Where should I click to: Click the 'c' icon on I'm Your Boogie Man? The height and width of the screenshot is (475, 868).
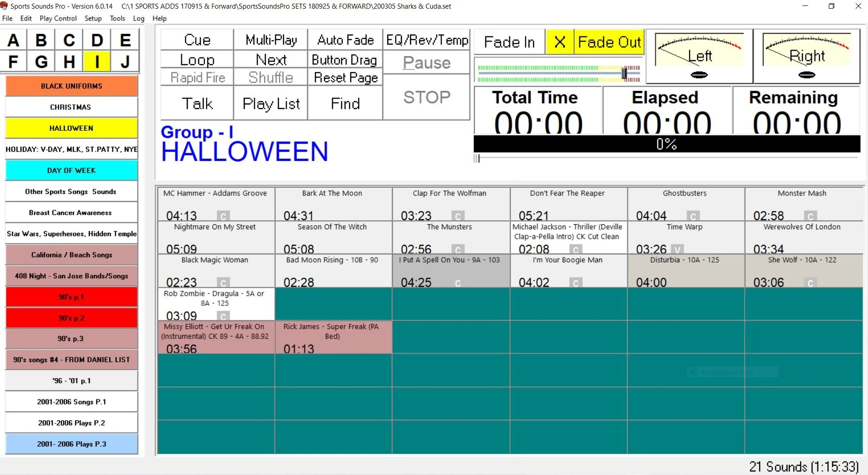[576, 283]
